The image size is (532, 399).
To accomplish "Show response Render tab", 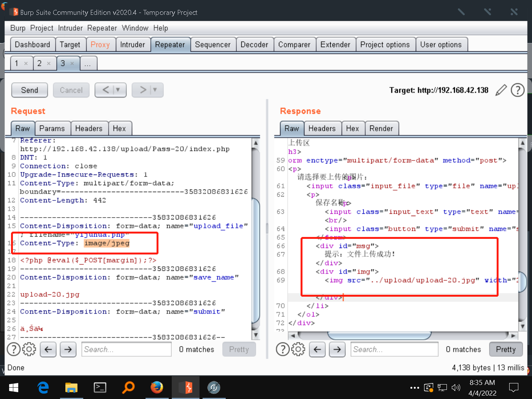I will [382, 129].
